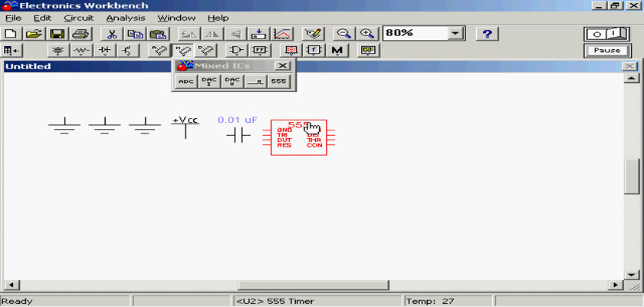Paste from the clipboard
Image resolution: width=644 pixels, height=307 pixels.
point(157,34)
